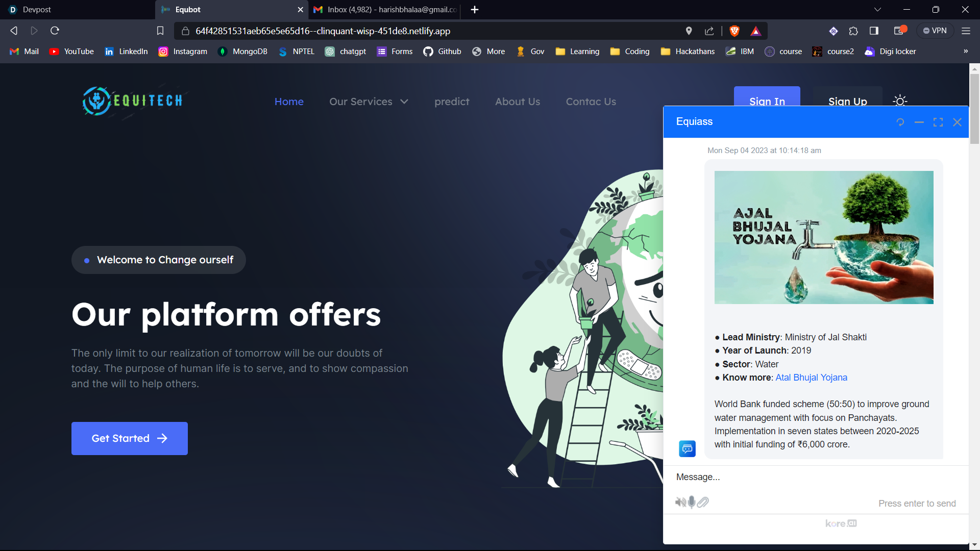Show hidden bookmarks with double chevron
The width and height of the screenshot is (980, 551).
965,52
